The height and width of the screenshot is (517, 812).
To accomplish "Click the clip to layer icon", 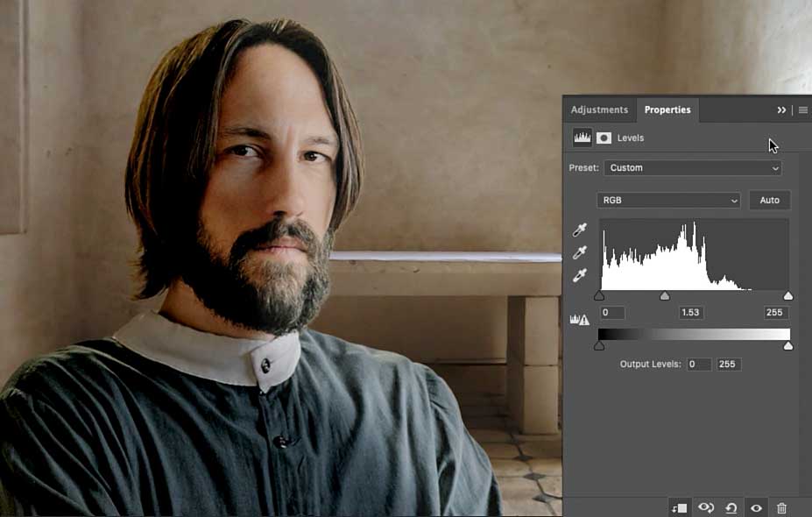I will (x=679, y=508).
